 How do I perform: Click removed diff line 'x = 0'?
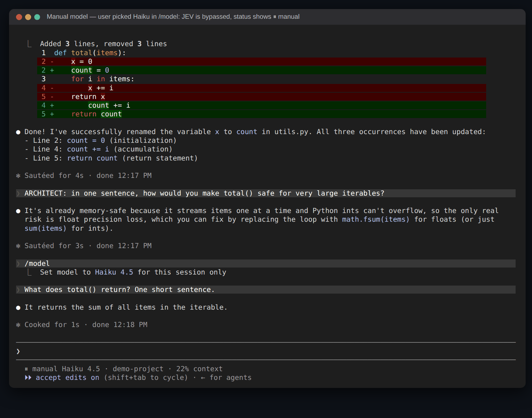(262, 62)
